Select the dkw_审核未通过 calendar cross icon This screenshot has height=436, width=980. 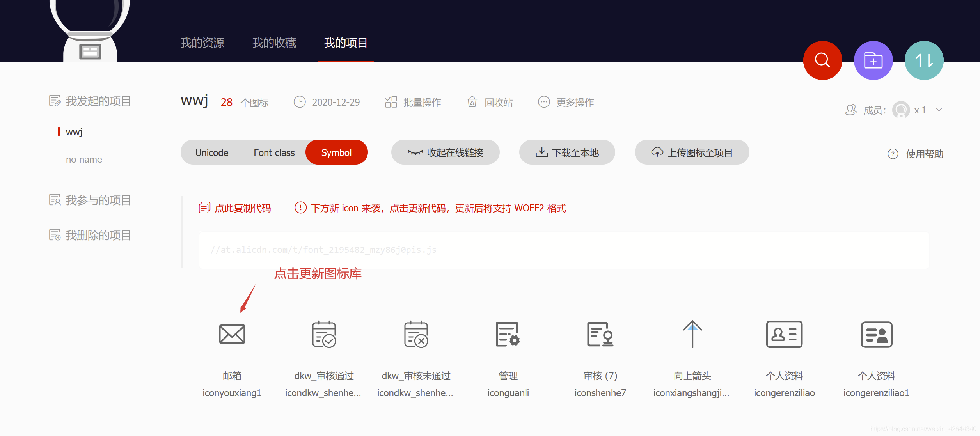point(416,334)
